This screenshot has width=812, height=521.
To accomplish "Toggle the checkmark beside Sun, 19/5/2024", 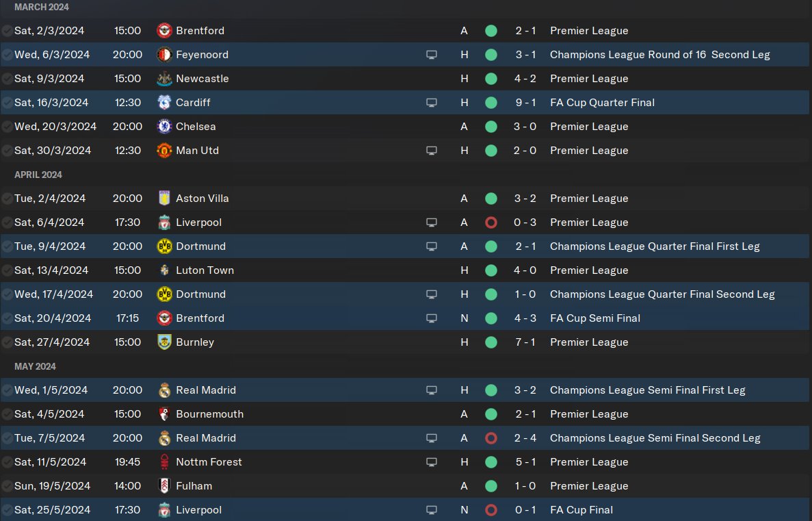I will click(7, 486).
